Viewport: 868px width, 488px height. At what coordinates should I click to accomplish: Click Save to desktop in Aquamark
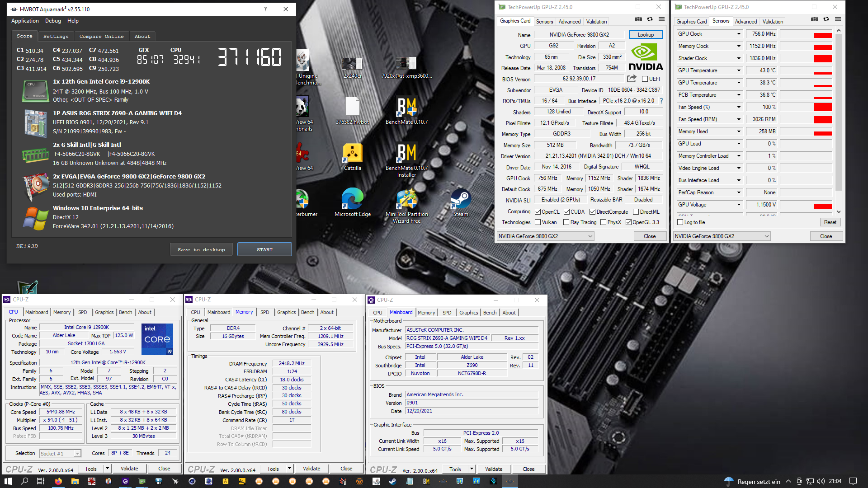pyautogui.click(x=201, y=249)
